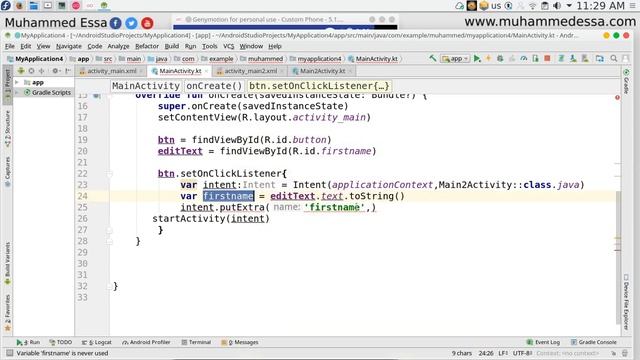Toggle the Captures side tool window
This screenshot has width=640, height=360.
tap(7, 171)
